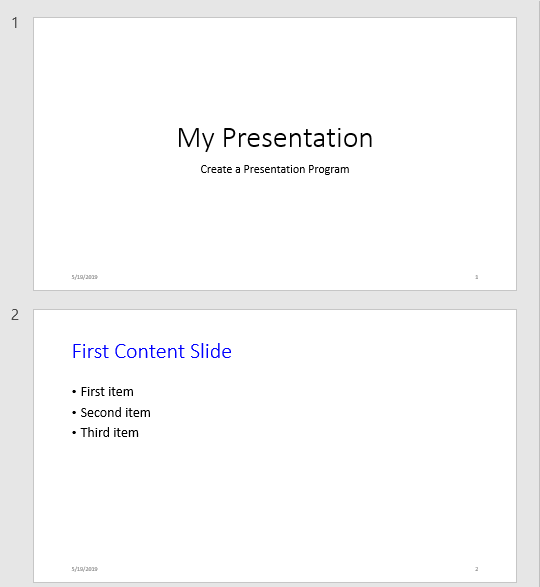Select slide 2 thumbnail First Content Slide
This screenshot has width=540, height=587.
click(275, 445)
